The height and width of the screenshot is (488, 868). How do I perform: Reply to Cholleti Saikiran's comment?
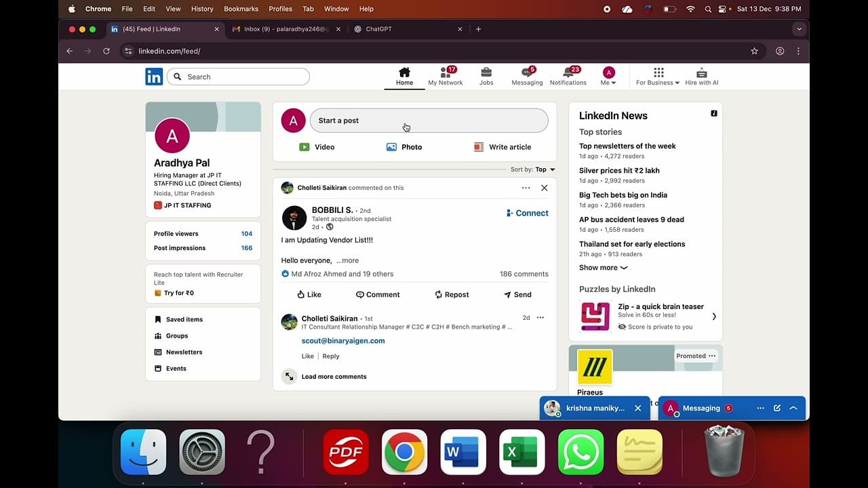pos(331,356)
